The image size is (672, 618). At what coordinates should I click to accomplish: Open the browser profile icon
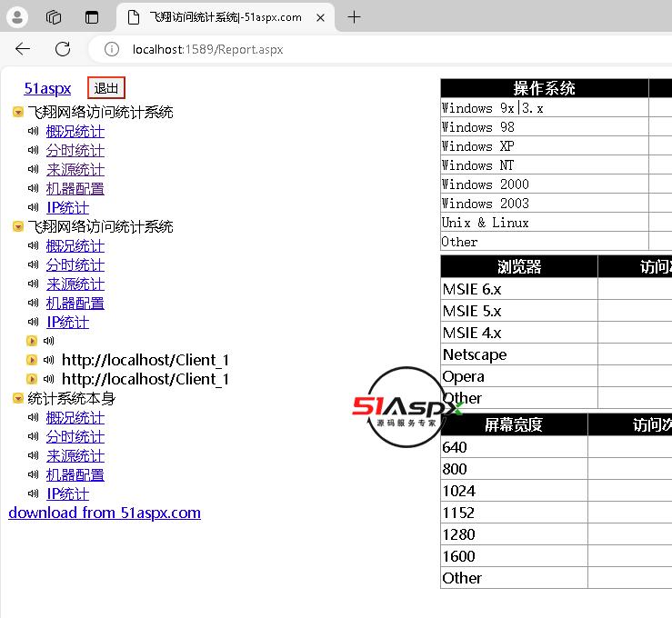(17, 17)
